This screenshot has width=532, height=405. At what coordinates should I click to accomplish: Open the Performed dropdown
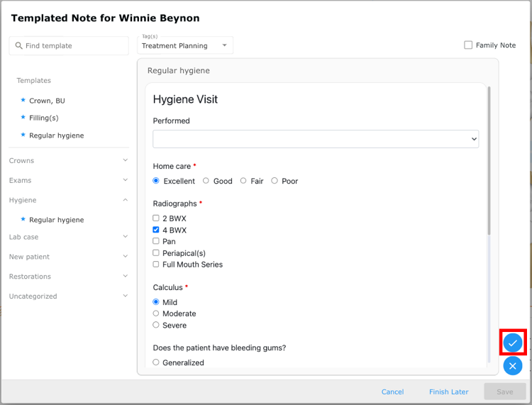click(316, 139)
